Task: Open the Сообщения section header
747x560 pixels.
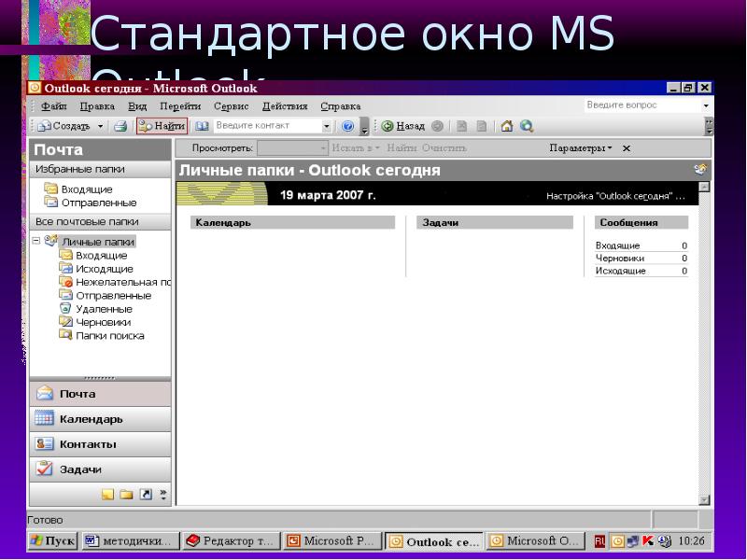Action: (x=641, y=223)
